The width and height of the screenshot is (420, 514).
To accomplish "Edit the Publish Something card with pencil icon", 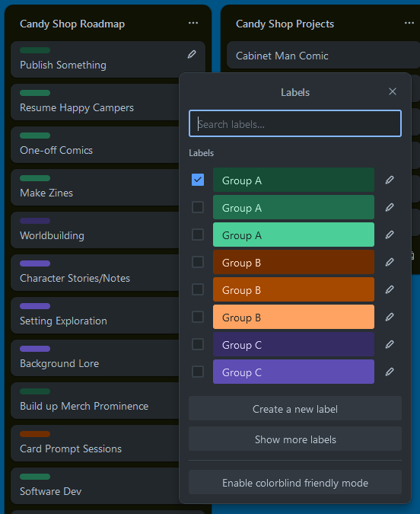I will click(192, 54).
